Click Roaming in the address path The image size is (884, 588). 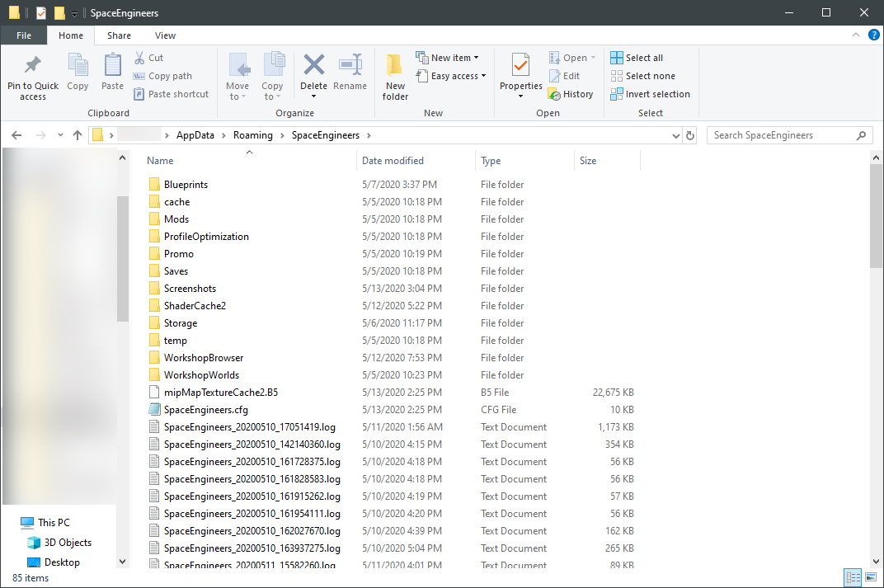(x=252, y=135)
